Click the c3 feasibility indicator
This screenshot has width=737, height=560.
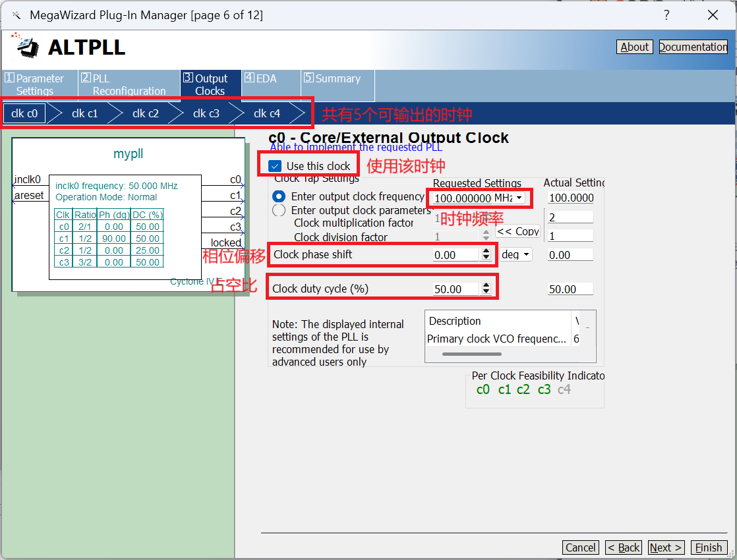point(544,389)
